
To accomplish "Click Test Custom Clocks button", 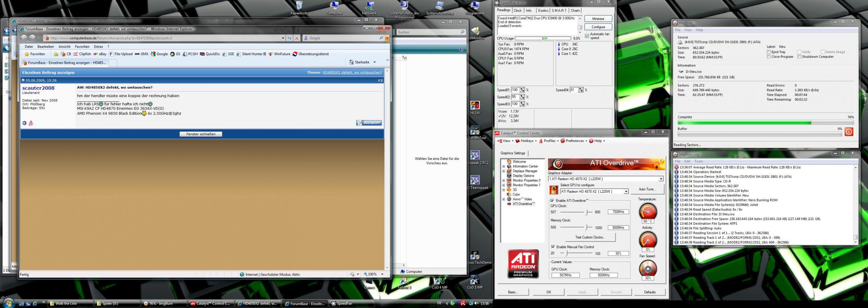I will pyautogui.click(x=590, y=237).
